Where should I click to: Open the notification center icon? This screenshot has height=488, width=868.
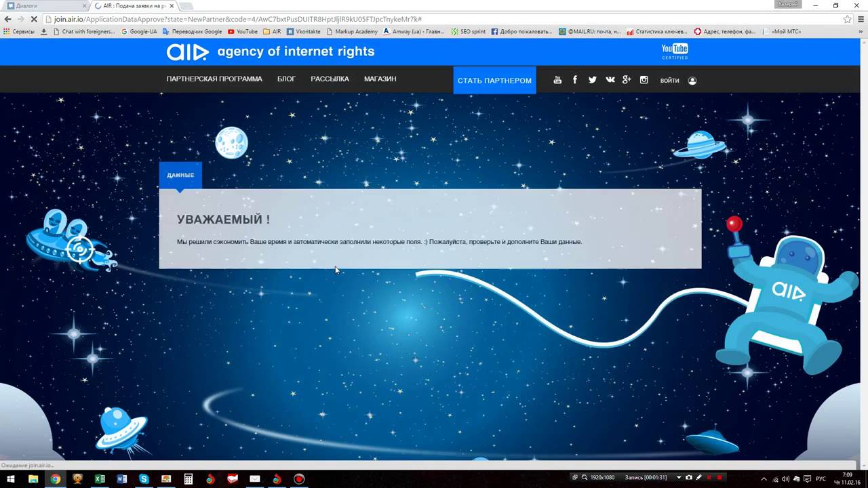[x=807, y=479]
